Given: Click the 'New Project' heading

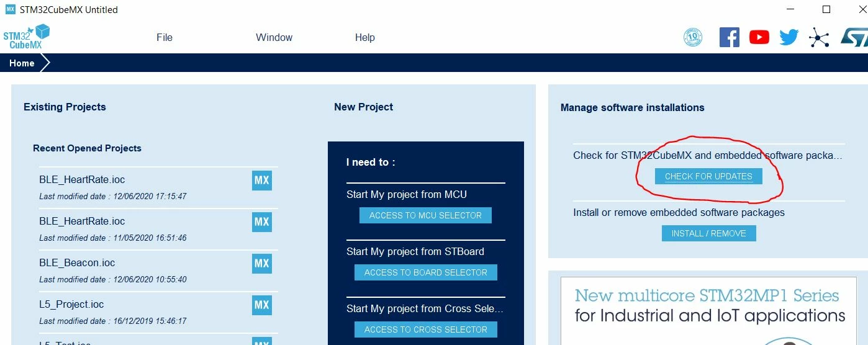Looking at the screenshot, I should [x=363, y=107].
